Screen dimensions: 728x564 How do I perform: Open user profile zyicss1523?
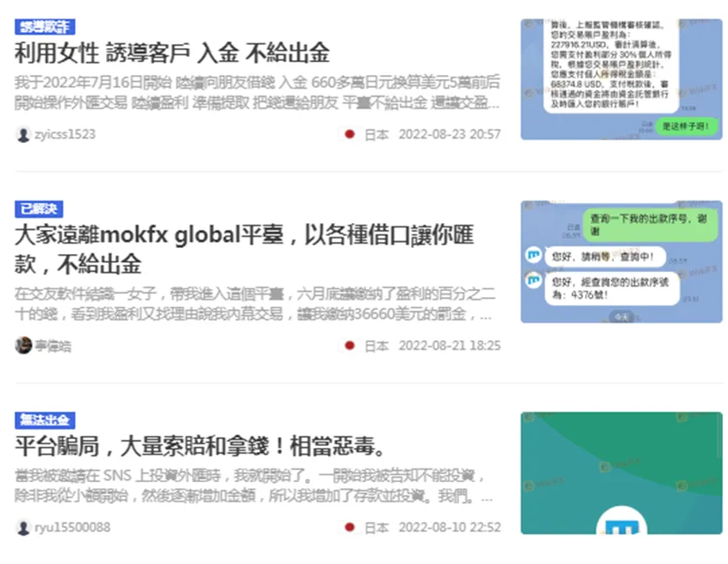tap(65, 134)
